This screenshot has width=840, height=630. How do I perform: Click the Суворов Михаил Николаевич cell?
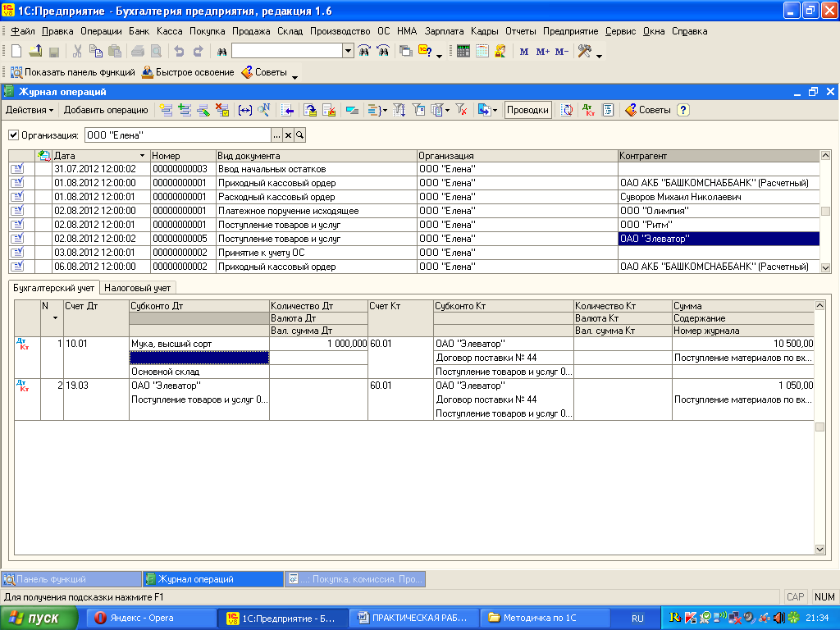point(719,197)
